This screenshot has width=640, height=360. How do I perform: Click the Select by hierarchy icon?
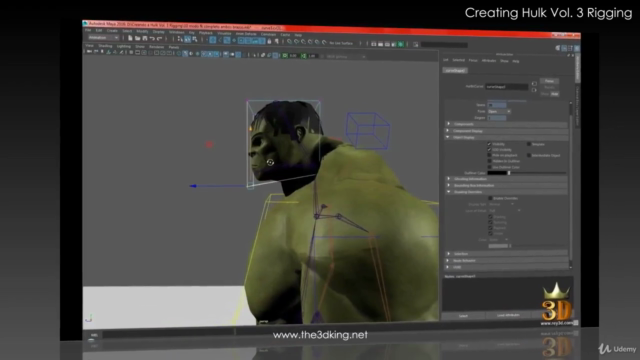point(180,39)
